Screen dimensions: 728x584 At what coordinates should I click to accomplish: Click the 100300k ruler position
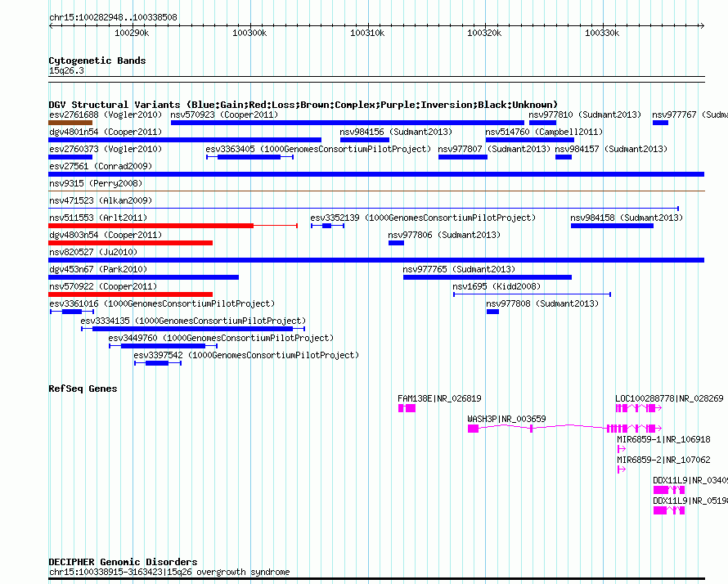coord(249,33)
